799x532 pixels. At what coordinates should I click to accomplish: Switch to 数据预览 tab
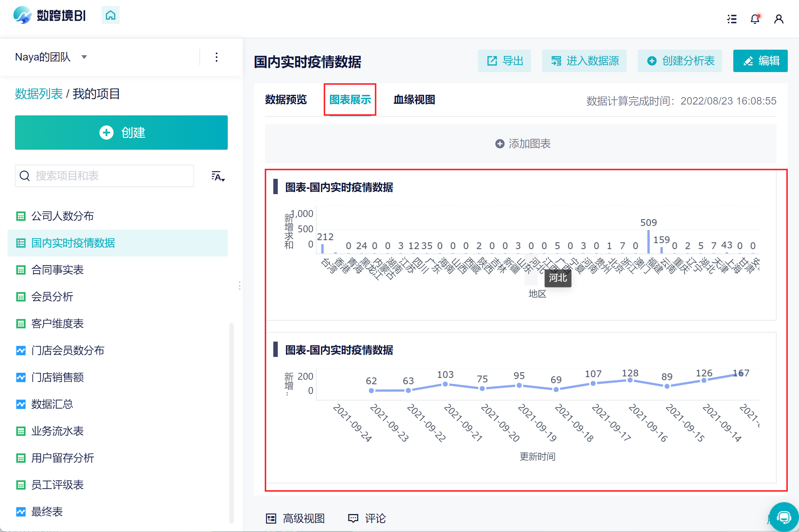[x=286, y=100]
